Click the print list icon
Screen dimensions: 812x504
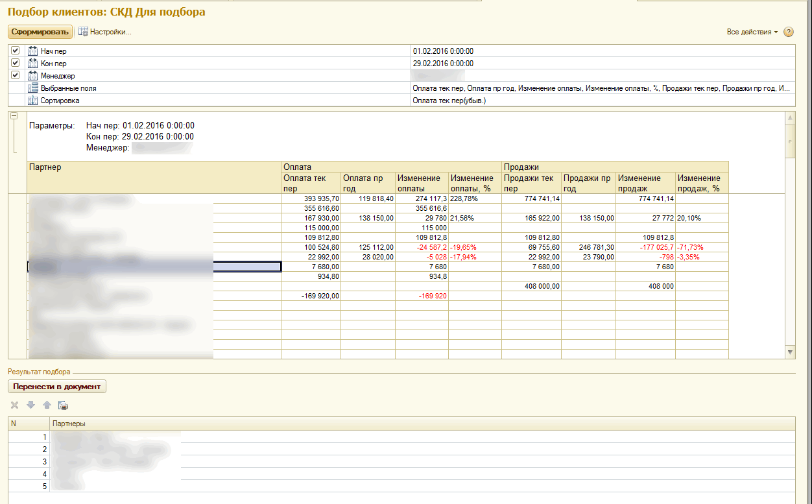tap(63, 405)
